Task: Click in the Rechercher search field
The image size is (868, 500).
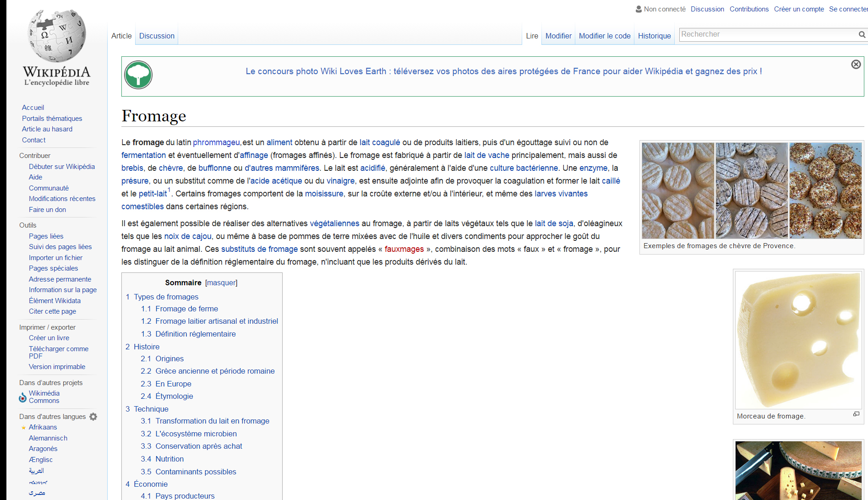Action: click(767, 35)
